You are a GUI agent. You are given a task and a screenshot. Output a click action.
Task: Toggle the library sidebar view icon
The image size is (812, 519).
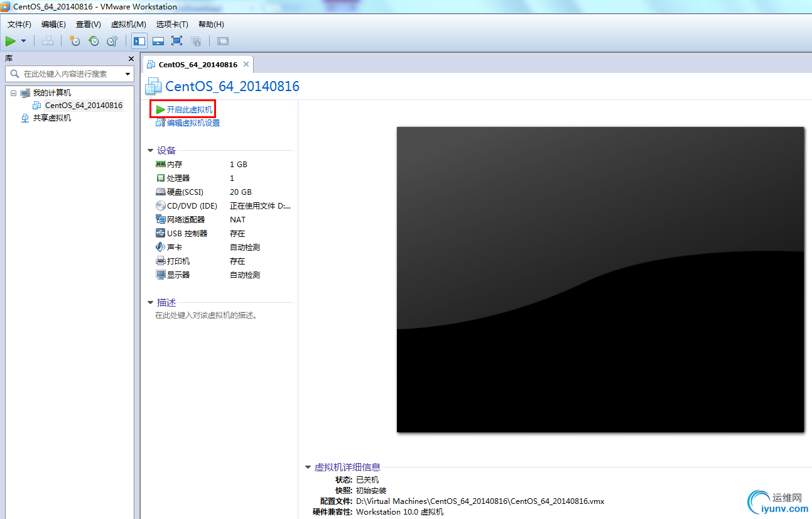point(139,41)
